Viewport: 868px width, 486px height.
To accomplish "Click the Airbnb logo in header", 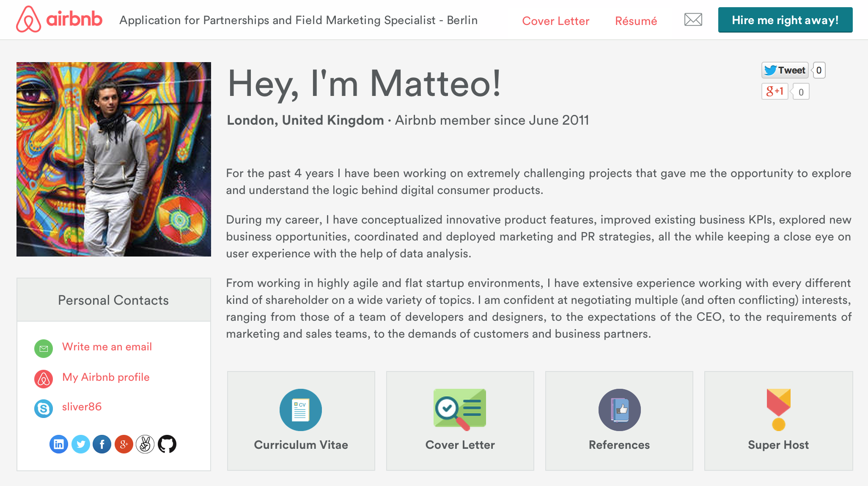I will (x=59, y=19).
